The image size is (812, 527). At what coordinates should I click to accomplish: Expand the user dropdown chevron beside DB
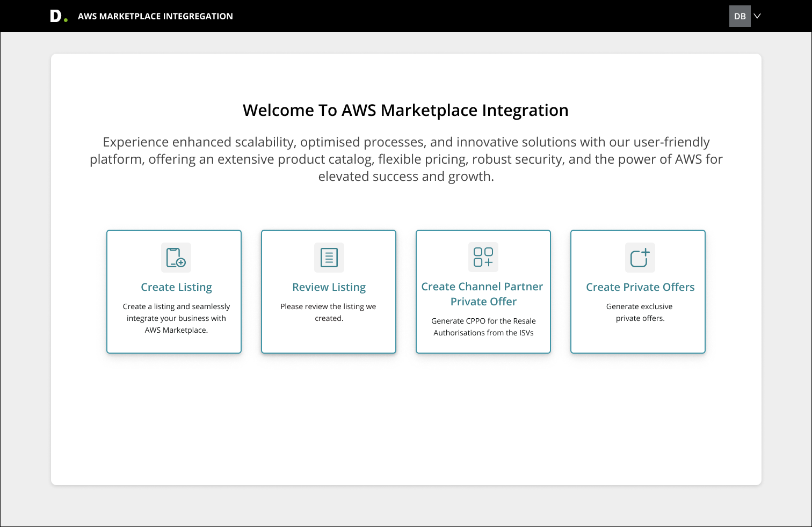[x=757, y=16]
